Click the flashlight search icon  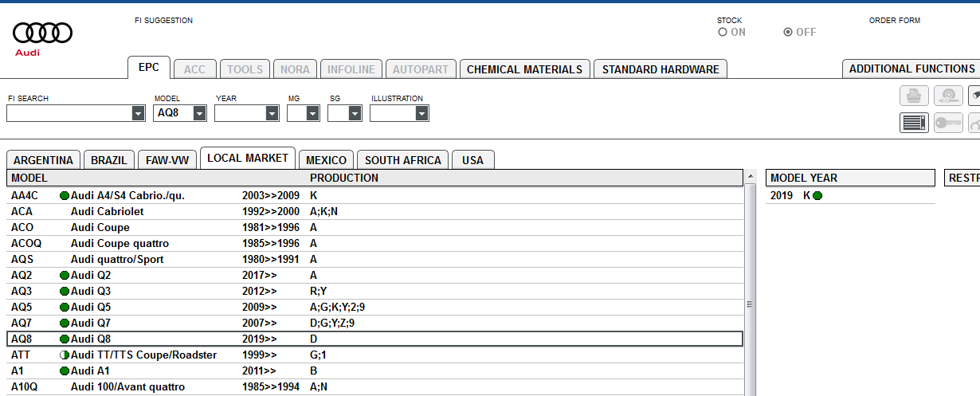[974, 96]
